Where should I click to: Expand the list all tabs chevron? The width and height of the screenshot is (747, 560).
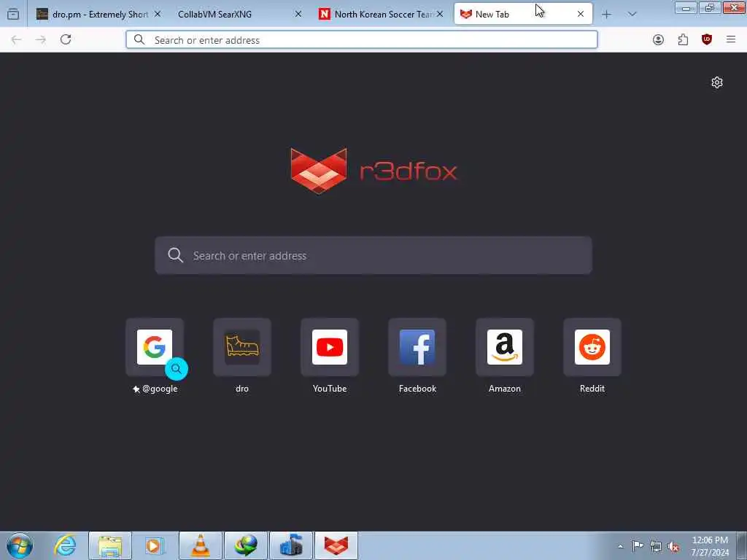[x=632, y=15]
